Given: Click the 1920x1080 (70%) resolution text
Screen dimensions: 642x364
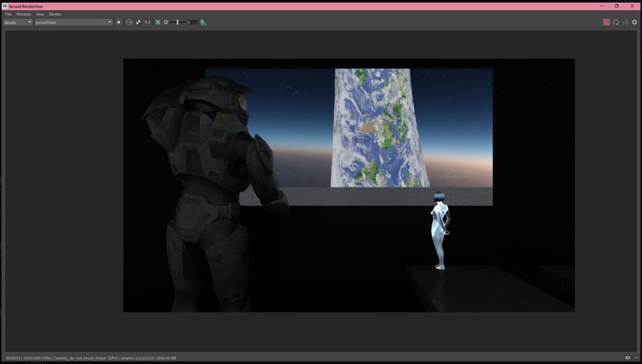Looking at the screenshot, I should click(x=36, y=358).
